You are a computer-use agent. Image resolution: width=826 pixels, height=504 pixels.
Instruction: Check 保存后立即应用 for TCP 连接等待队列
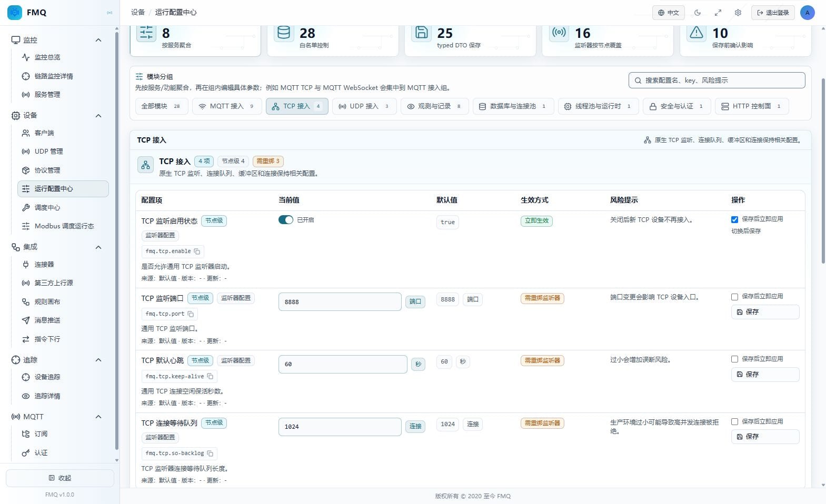click(734, 422)
